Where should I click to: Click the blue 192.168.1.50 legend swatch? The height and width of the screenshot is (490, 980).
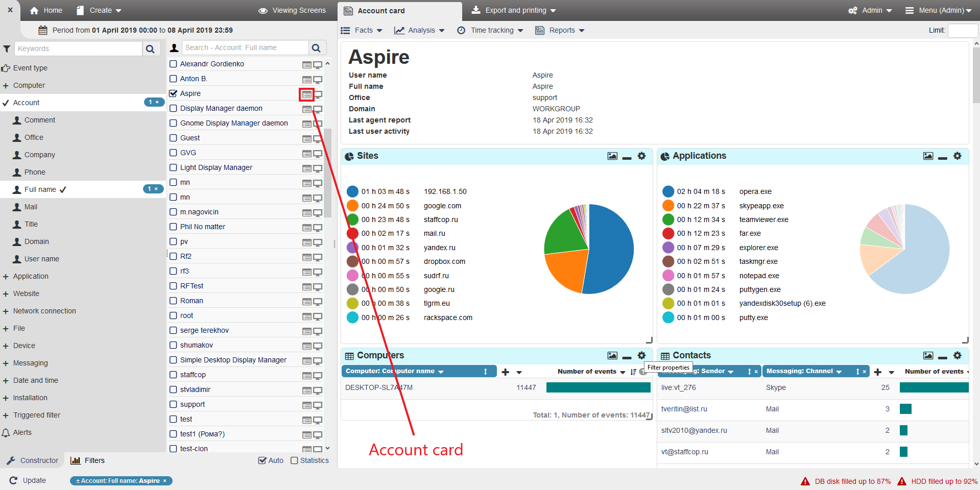pyautogui.click(x=352, y=191)
